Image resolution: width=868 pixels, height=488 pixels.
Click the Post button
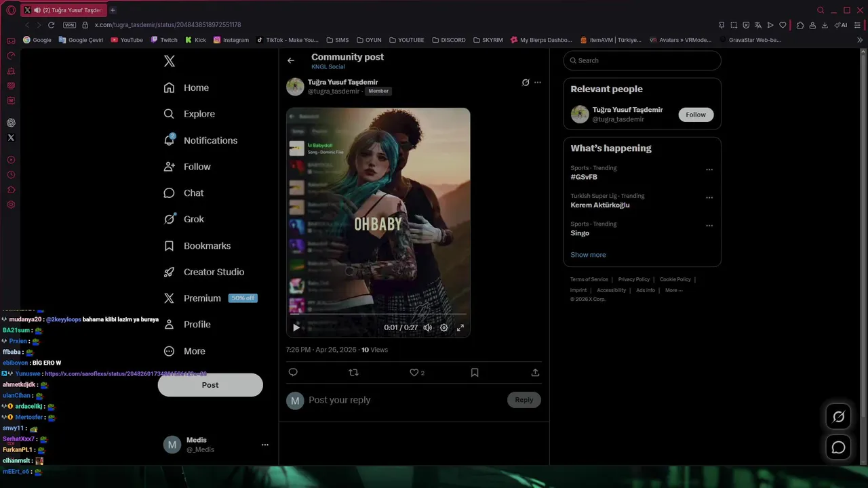click(210, 385)
